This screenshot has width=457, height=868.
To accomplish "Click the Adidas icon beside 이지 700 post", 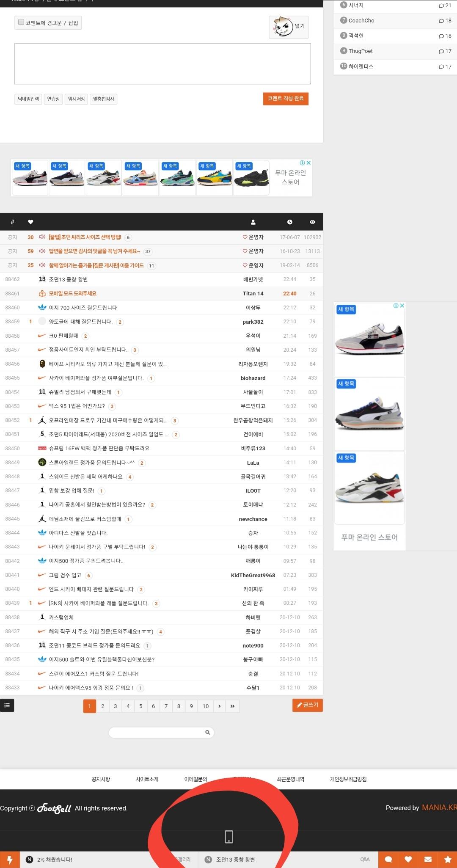I will 42,308.
